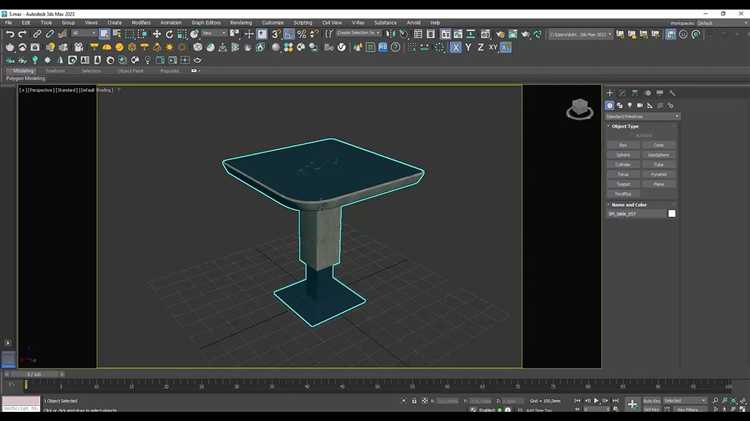Select the Geometry category icon

609,105
